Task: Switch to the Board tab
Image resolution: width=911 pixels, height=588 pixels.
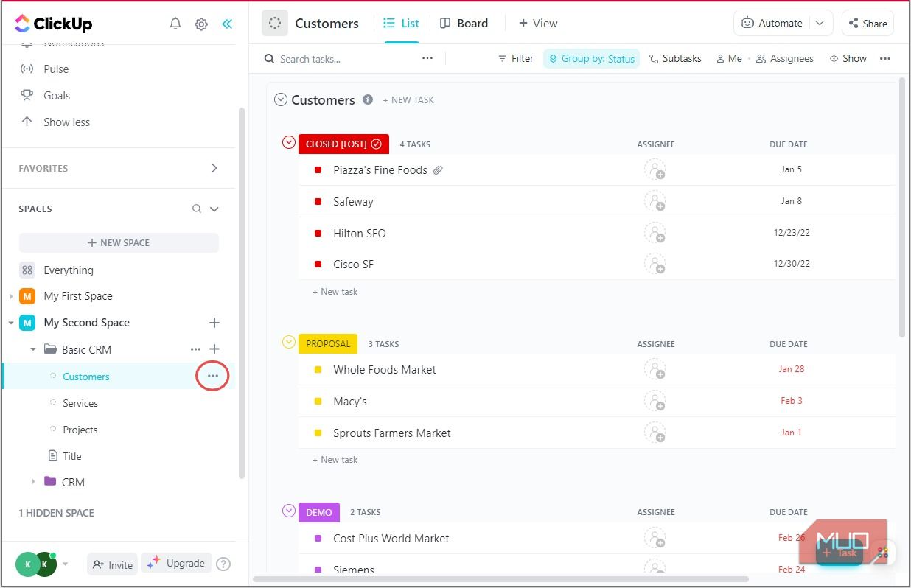Action: (464, 24)
